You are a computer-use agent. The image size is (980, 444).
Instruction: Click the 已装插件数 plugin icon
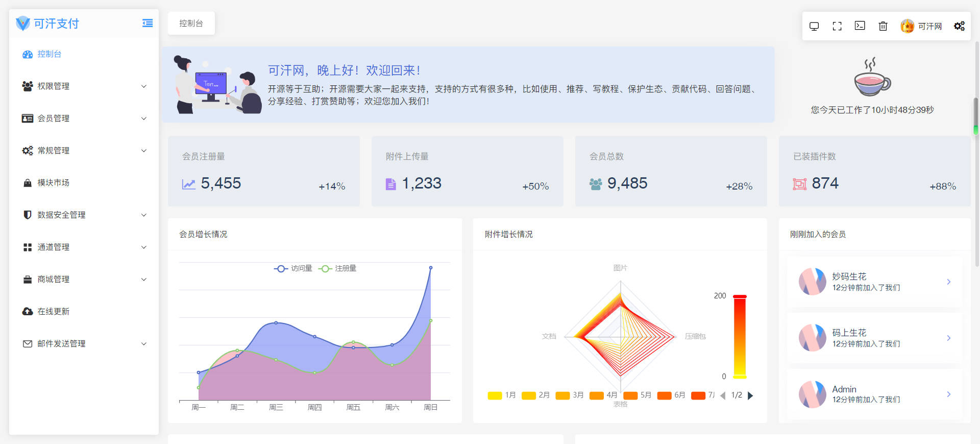click(x=800, y=184)
